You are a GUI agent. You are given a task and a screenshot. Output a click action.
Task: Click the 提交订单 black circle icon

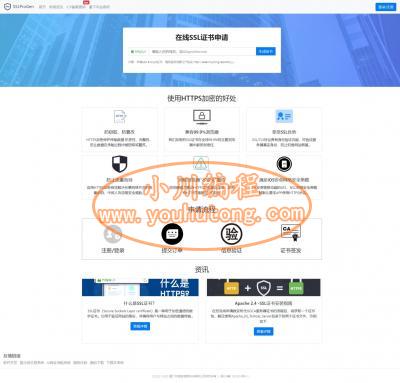(x=172, y=234)
